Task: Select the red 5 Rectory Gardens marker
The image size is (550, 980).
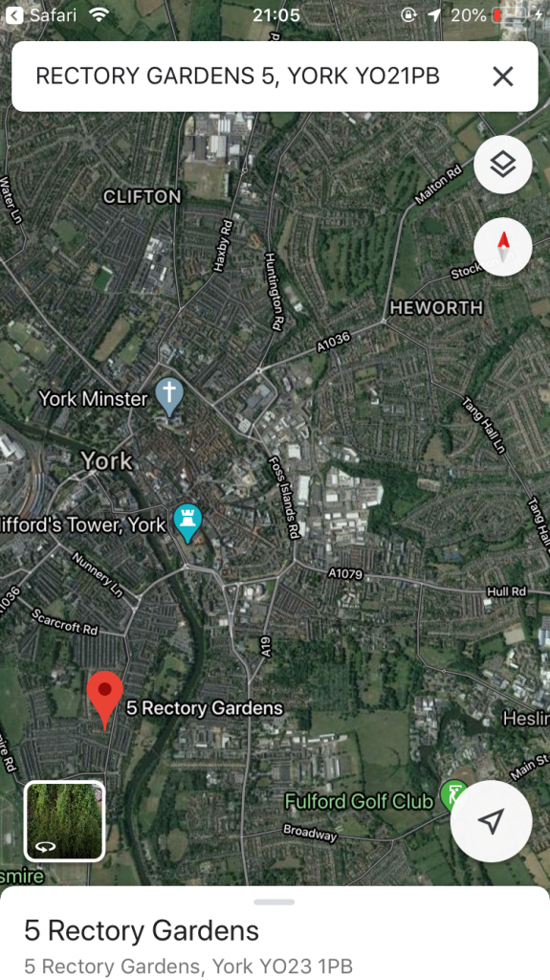Action: [104, 700]
